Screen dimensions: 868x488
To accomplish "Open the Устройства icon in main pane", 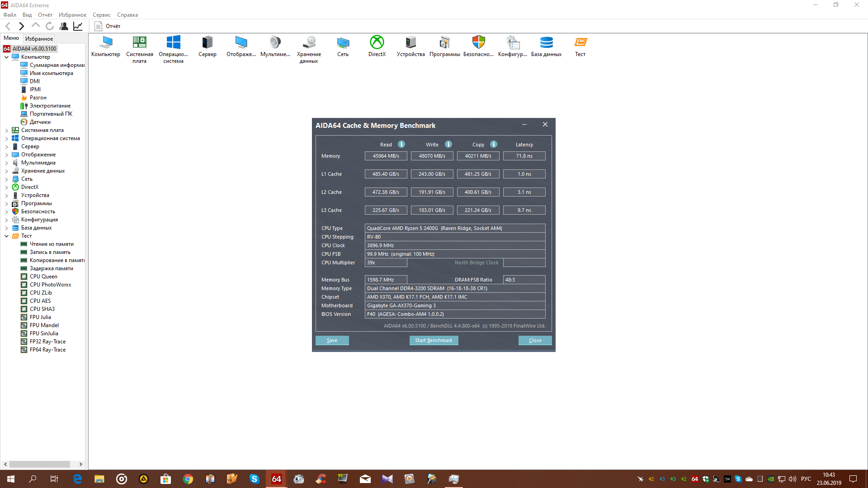I will (x=410, y=46).
